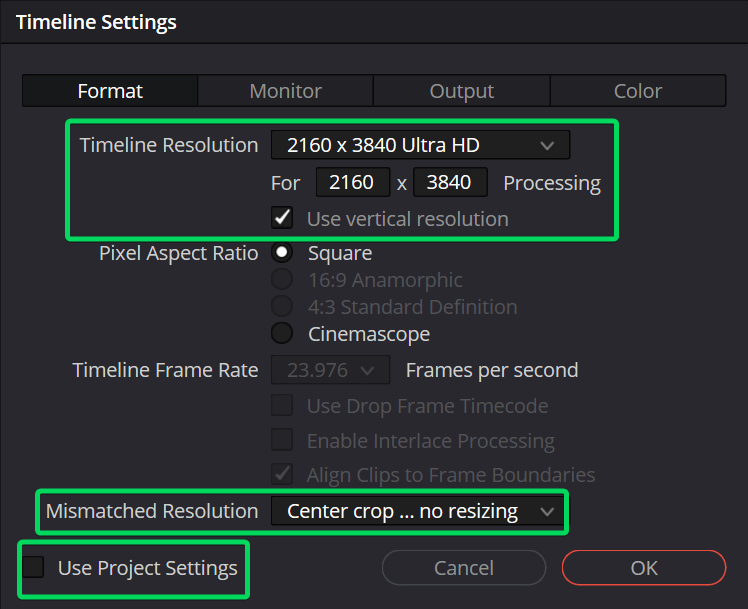Select the Cinemascope pixel aspect ratio

tap(283, 334)
